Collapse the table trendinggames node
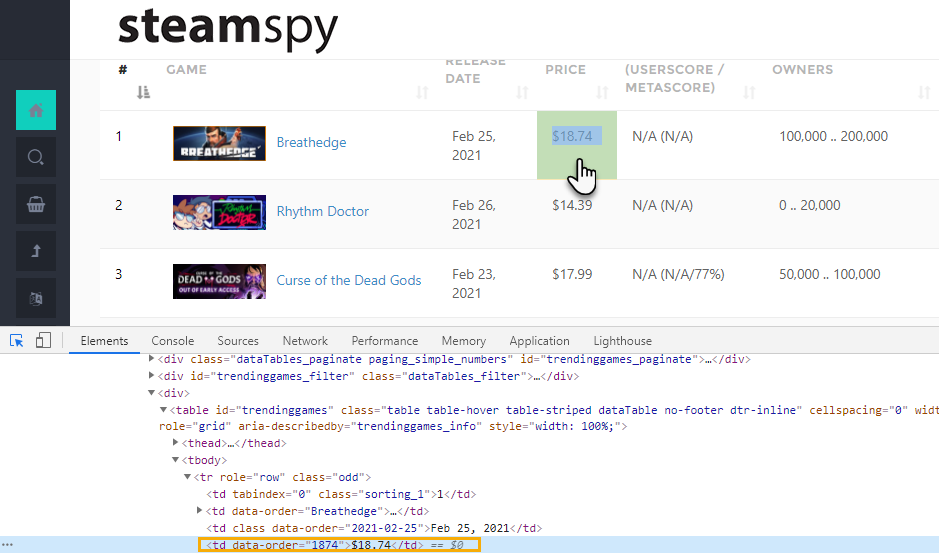The image size is (939, 553). coord(163,410)
